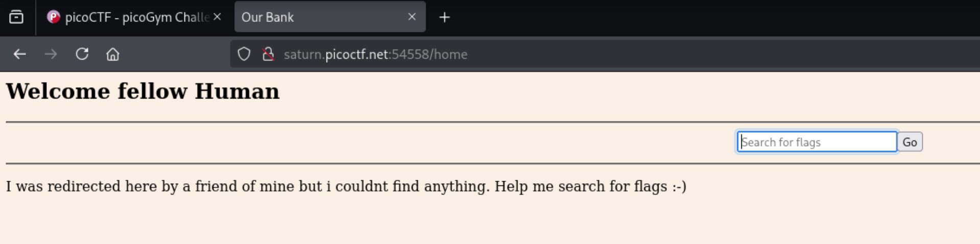This screenshot has height=244, width=980.
Task: Click the picoCTF favicon in the first tab
Action: [53, 17]
